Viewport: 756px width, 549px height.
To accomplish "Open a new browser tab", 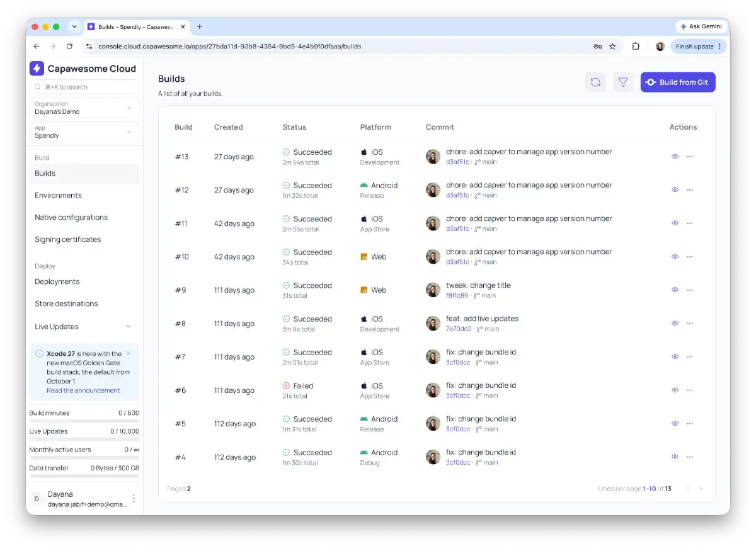I will click(200, 26).
